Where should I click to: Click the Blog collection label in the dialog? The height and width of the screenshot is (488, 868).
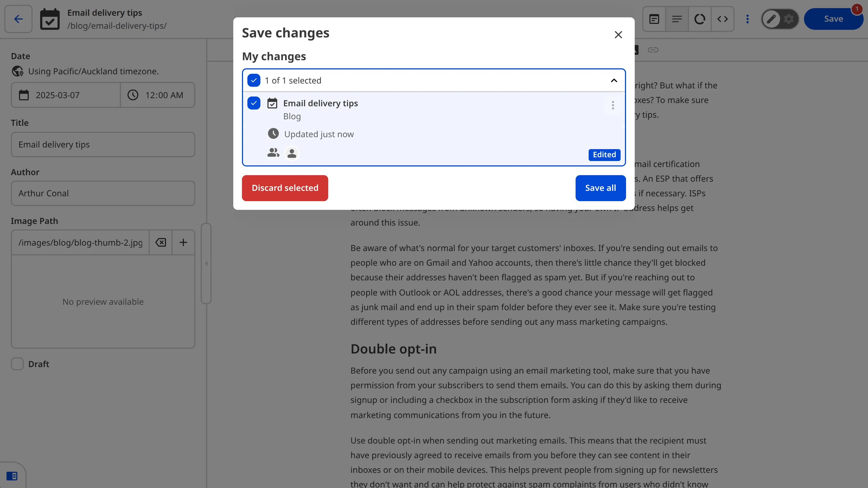coord(292,117)
